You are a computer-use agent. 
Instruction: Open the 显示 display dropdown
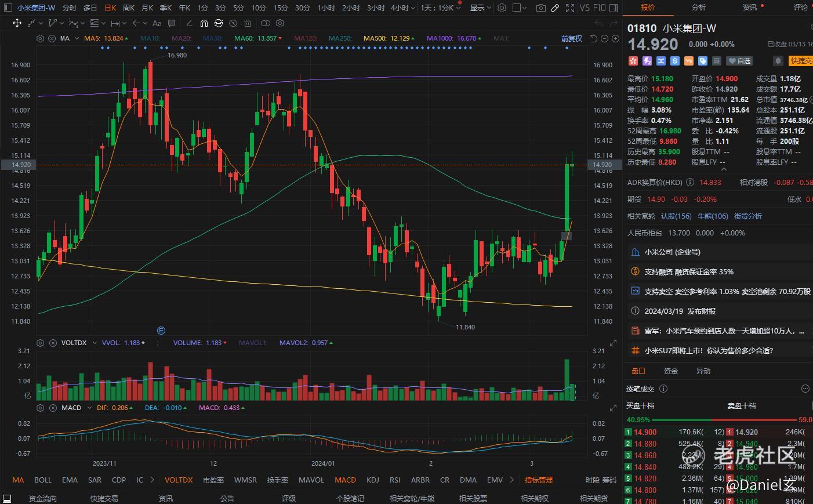480,8
